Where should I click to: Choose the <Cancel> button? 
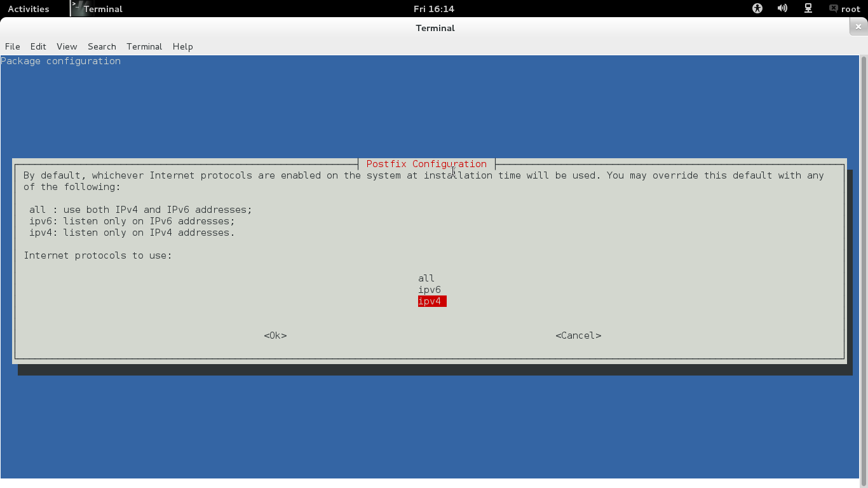point(578,335)
